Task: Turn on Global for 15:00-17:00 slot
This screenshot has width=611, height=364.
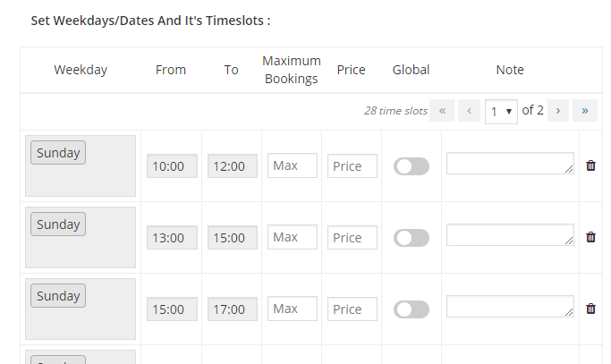Action: 412,309
